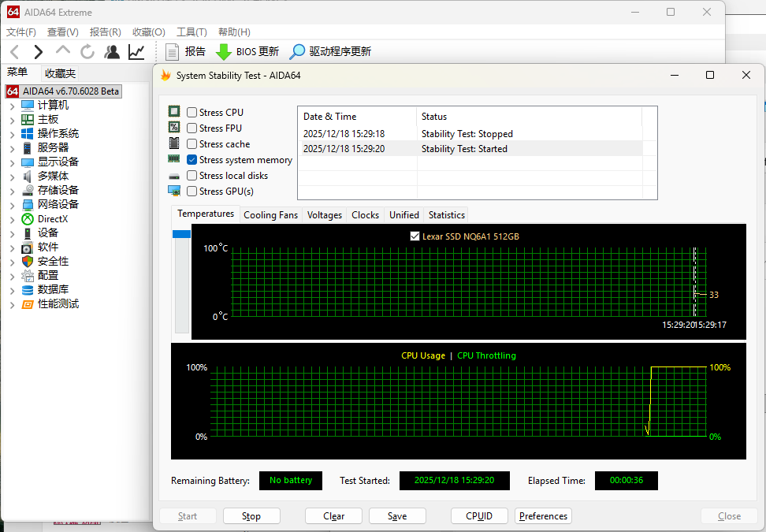Select the 安全性 shield icon in tree
This screenshot has height=532, width=766.
(x=28, y=262)
